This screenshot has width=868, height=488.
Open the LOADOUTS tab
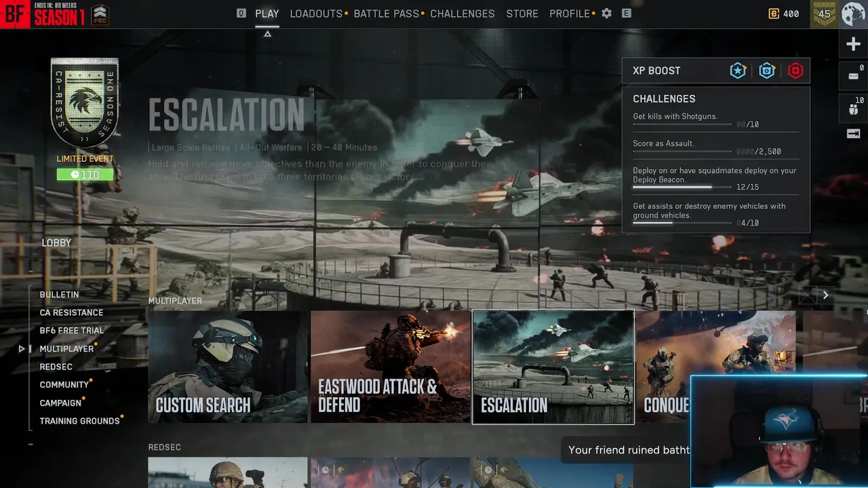(316, 14)
